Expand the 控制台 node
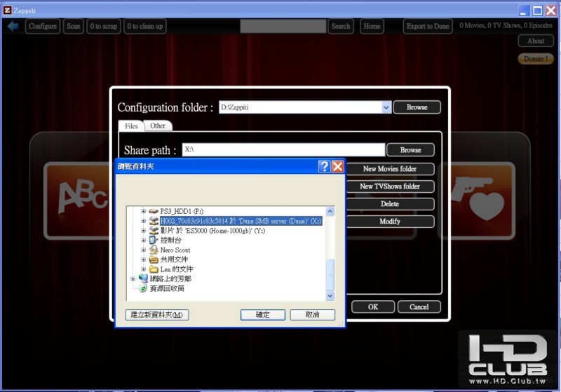 [144, 241]
